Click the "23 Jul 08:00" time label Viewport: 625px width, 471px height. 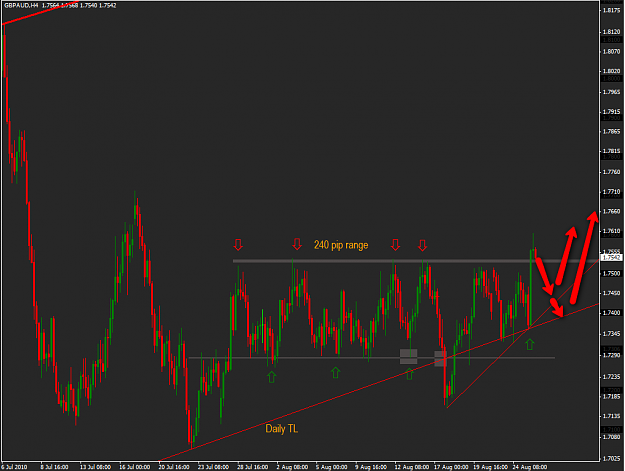tap(213, 467)
